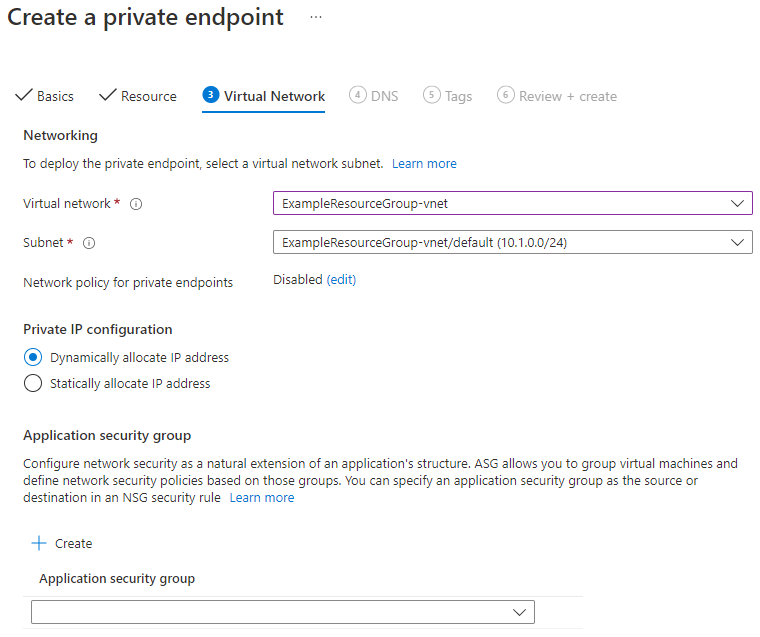Image resolution: width=760 pixels, height=637 pixels.
Task: Click the ellipsis icon beside page title
Action: pyautogui.click(x=316, y=18)
